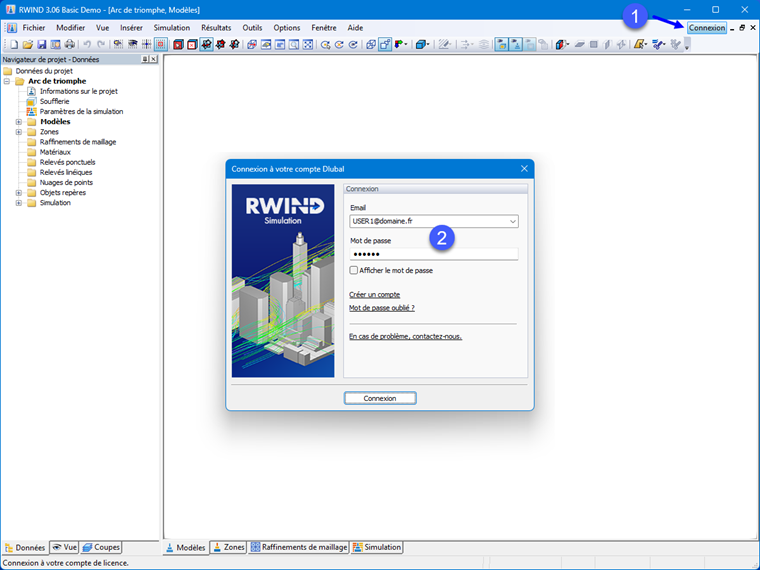Switch to the Coupes navigator tab
760x570 pixels.
click(101, 547)
